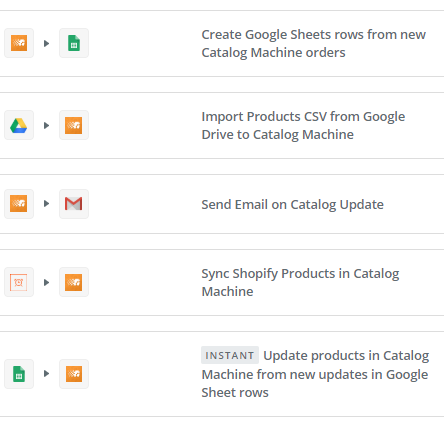Click the Catalog Machine icon in the Google Sheets rows zap
444x422 pixels.
pyautogui.click(x=19, y=43)
